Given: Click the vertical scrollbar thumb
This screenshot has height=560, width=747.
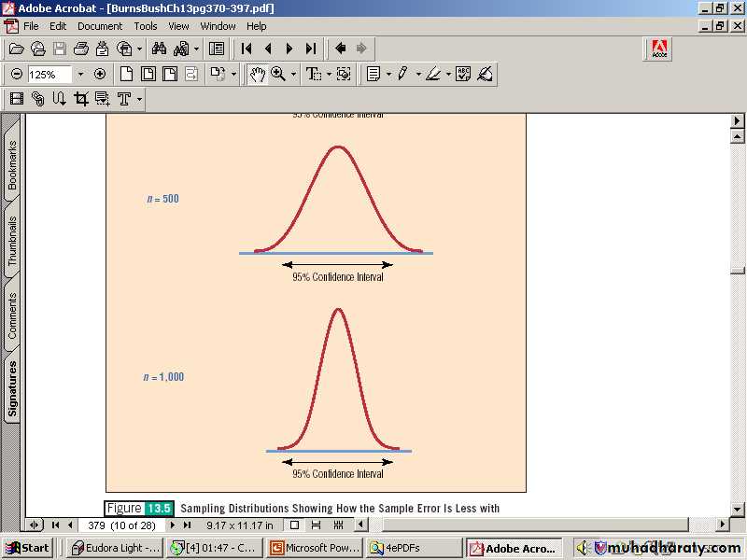Looking at the screenshot, I should click(738, 269).
